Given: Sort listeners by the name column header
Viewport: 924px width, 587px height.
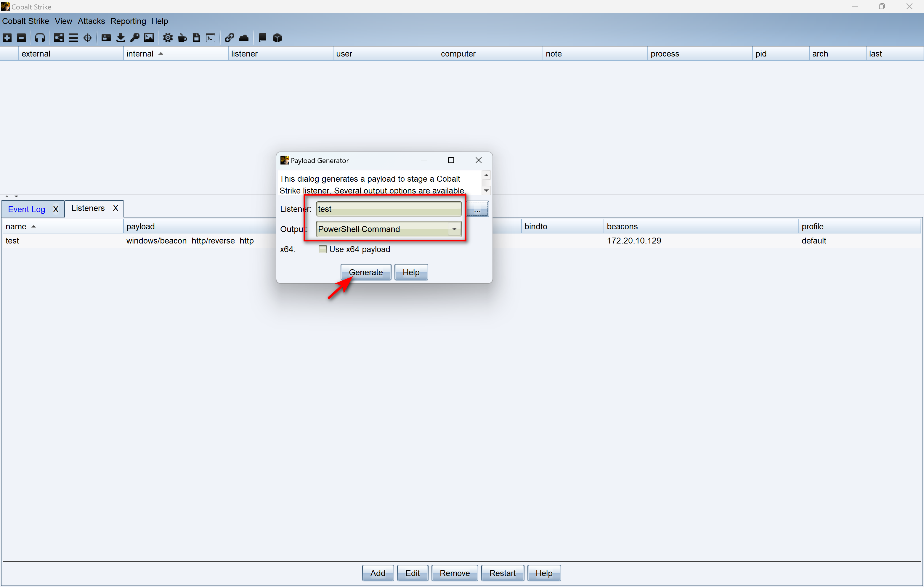Looking at the screenshot, I should pyautogui.click(x=16, y=226).
